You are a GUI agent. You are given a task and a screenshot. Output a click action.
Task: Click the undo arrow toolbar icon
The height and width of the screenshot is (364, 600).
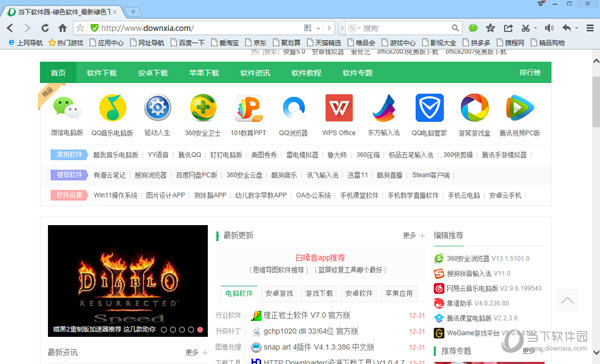coord(566,28)
